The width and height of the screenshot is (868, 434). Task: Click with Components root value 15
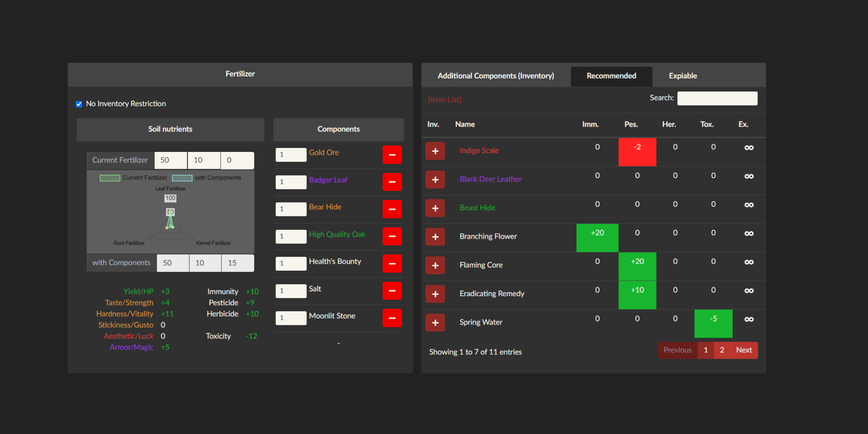coord(238,263)
